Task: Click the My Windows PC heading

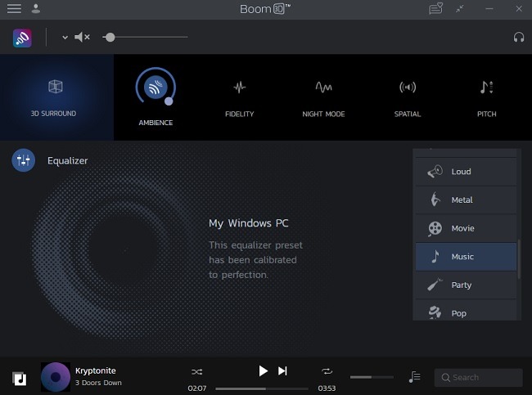Action: point(248,223)
